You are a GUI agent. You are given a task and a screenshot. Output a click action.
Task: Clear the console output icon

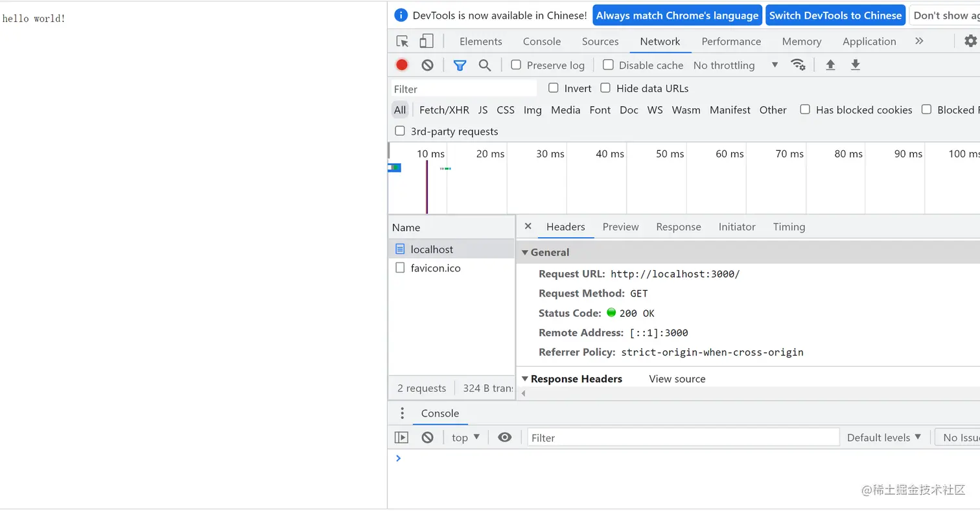[427, 437]
